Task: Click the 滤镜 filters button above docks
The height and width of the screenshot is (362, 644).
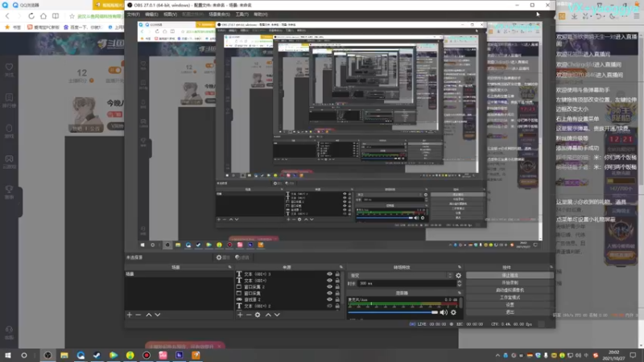Action: pyautogui.click(x=242, y=257)
